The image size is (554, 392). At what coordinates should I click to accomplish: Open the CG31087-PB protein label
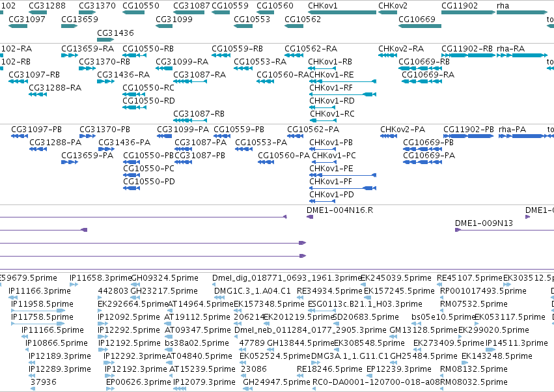point(200,156)
